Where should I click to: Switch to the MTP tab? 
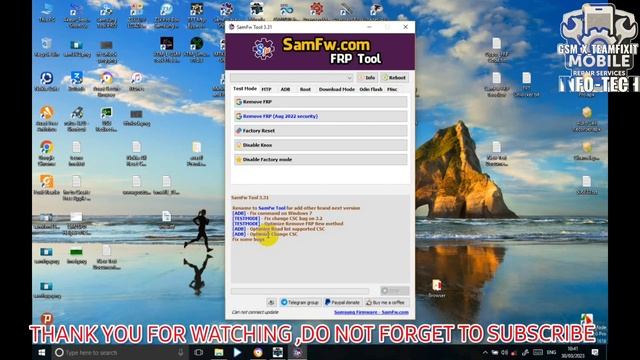tap(266, 89)
